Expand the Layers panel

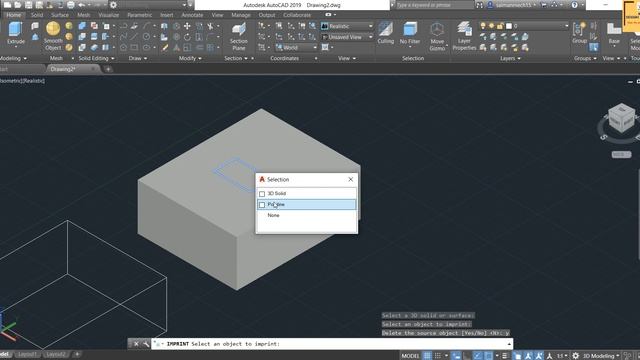coord(510,58)
